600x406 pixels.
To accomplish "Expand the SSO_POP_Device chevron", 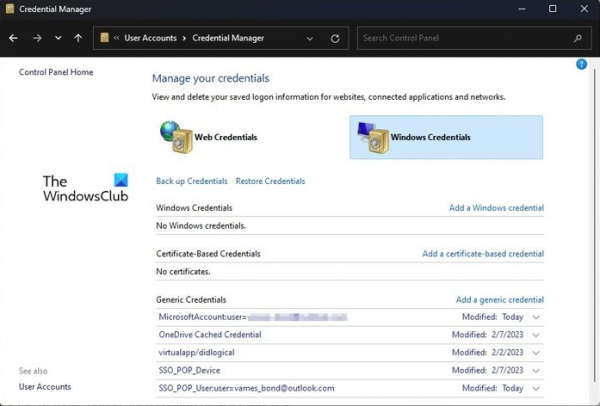I will coord(536,370).
